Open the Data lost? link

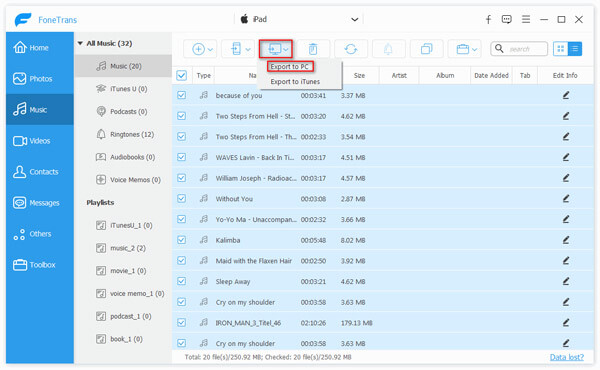coord(567,357)
